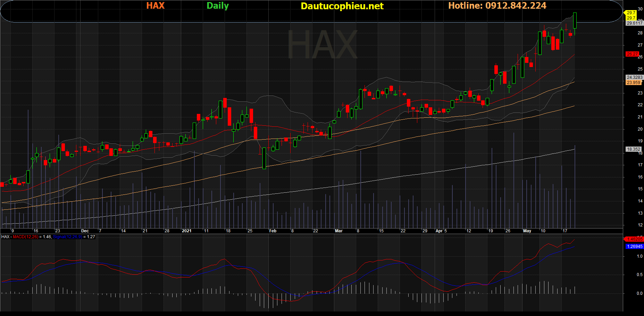The image size is (644, 316).
Task: Click the Daily timeframe label
Action: coord(218,6)
